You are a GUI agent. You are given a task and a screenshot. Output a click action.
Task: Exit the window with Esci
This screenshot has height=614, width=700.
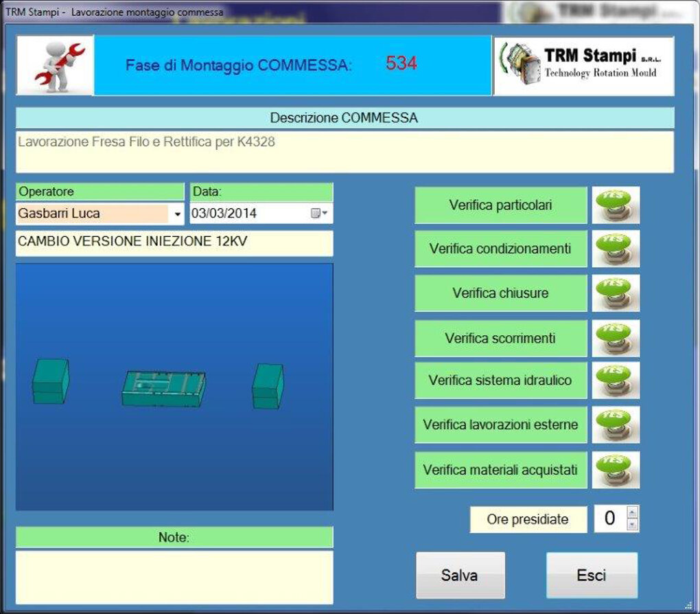point(592,575)
